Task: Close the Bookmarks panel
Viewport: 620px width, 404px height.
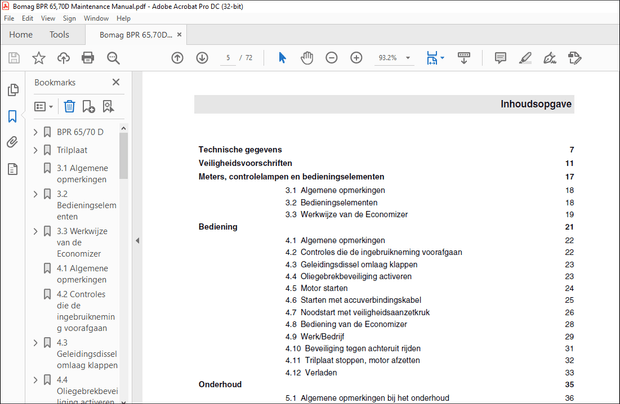Action: pyautogui.click(x=116, y=82)
